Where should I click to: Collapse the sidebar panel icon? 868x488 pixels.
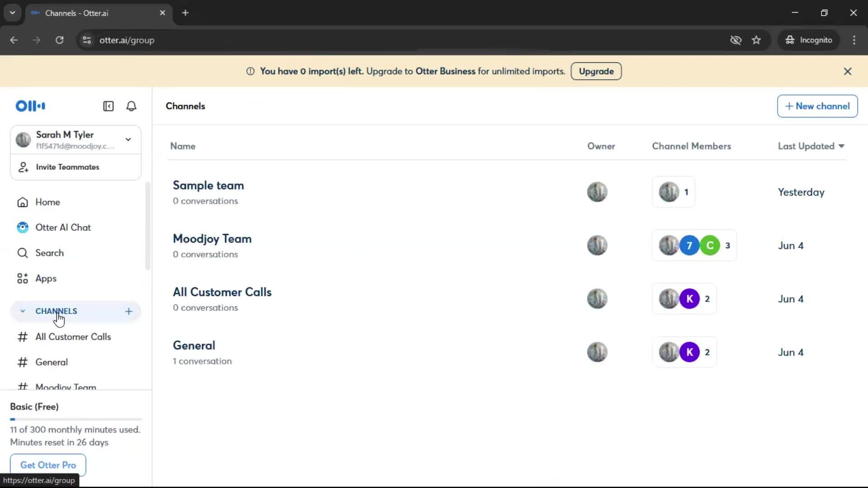108,106
